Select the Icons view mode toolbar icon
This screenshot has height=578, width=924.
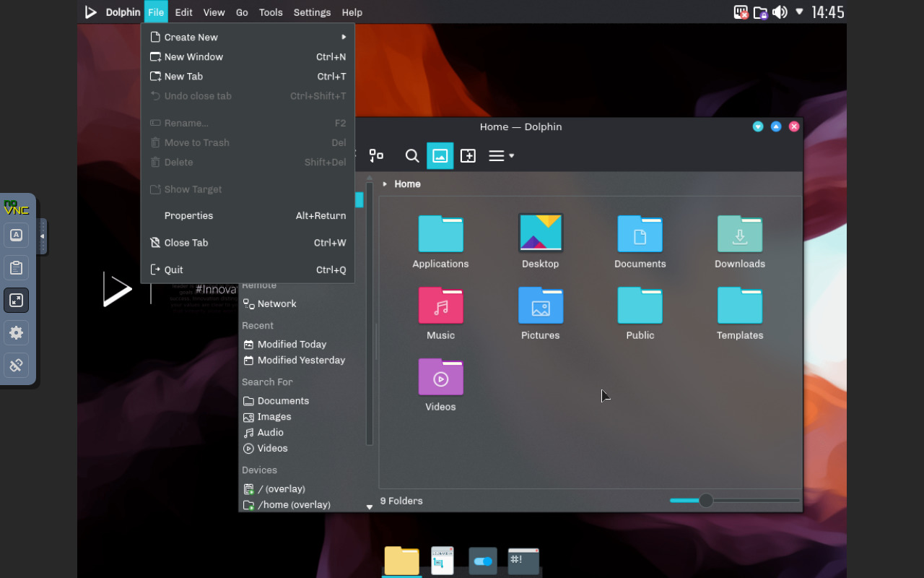coord(440,155)
